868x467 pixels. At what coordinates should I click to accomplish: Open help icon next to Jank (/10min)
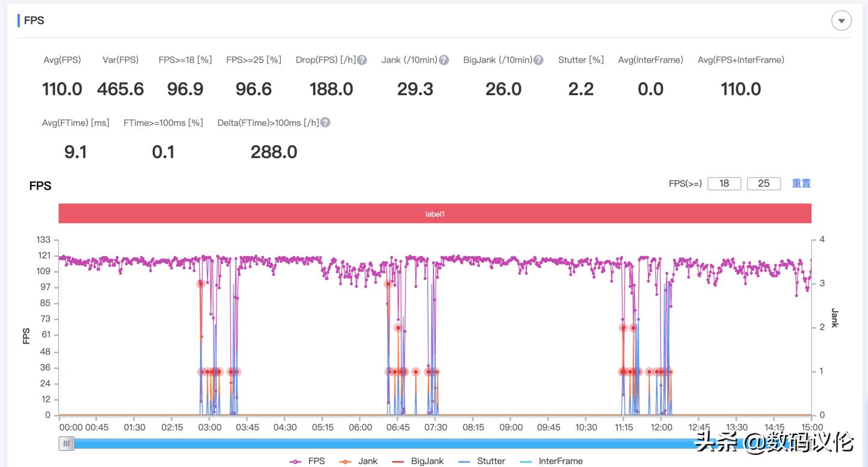click(444, 60)
